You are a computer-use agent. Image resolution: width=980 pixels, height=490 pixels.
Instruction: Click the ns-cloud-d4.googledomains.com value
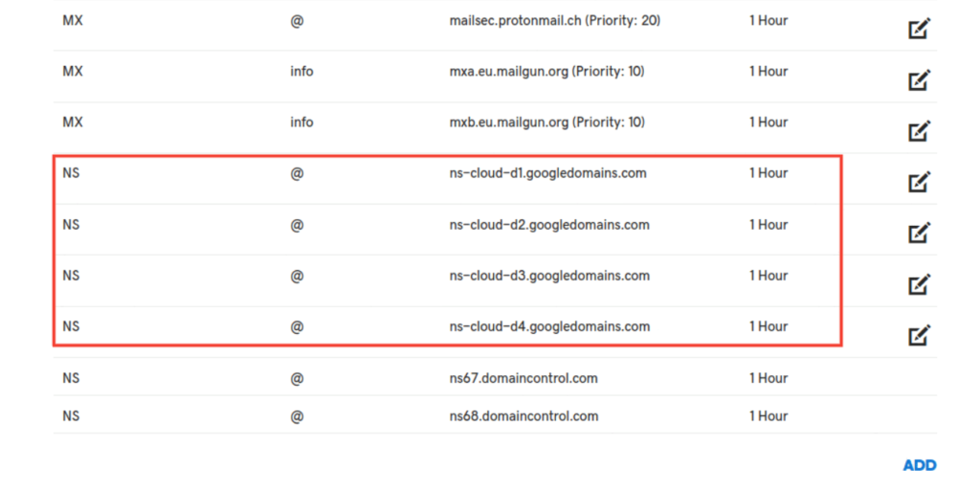[x=549, y=326]
